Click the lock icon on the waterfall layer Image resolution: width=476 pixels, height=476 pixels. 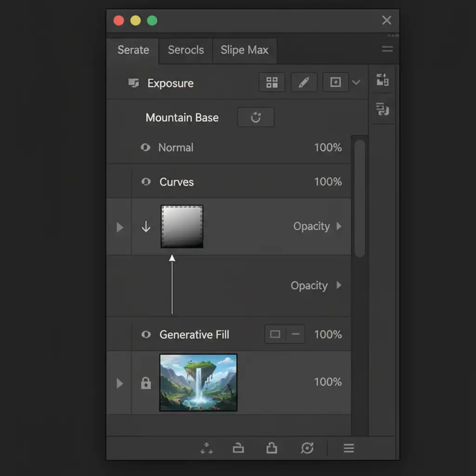tap(146, 383)
